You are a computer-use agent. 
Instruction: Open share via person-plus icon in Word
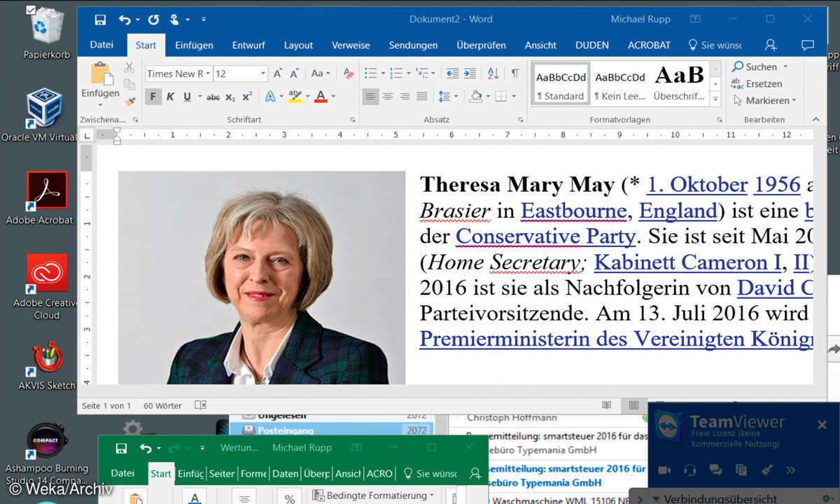pos(771,45)
